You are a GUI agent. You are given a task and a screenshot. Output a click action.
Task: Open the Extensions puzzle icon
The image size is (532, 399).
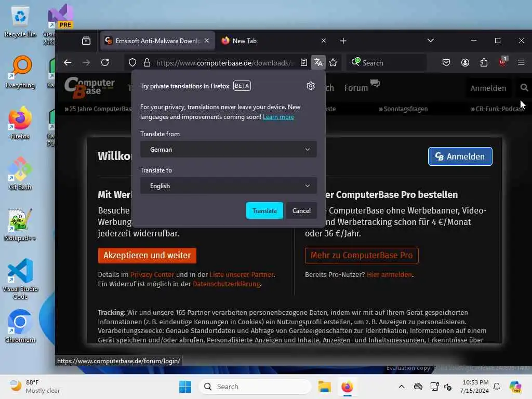tap(484, 62)
